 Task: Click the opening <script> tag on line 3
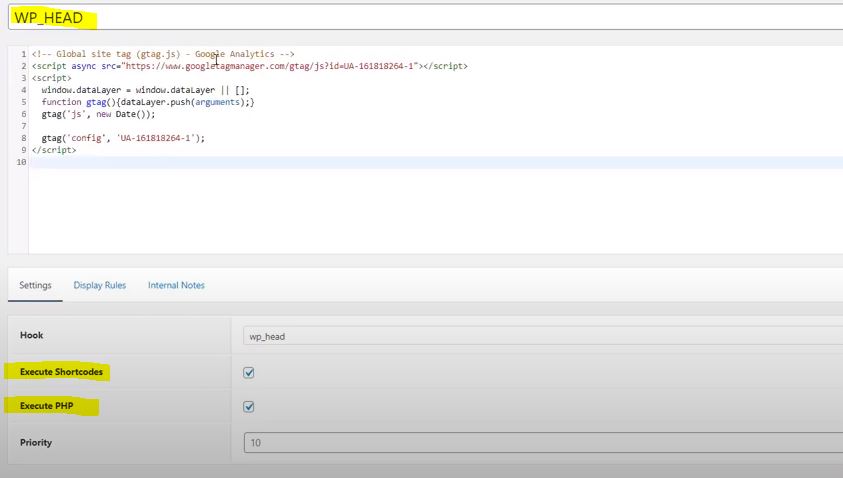(x=52, y=78)
